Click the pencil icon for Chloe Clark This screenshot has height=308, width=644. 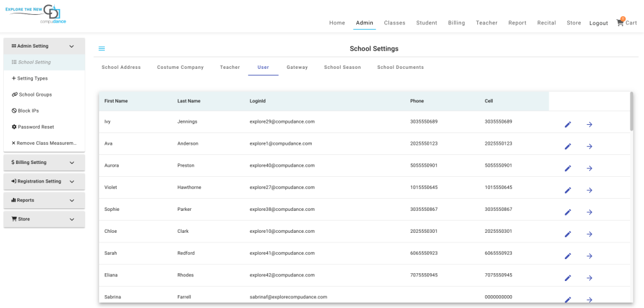567,233
